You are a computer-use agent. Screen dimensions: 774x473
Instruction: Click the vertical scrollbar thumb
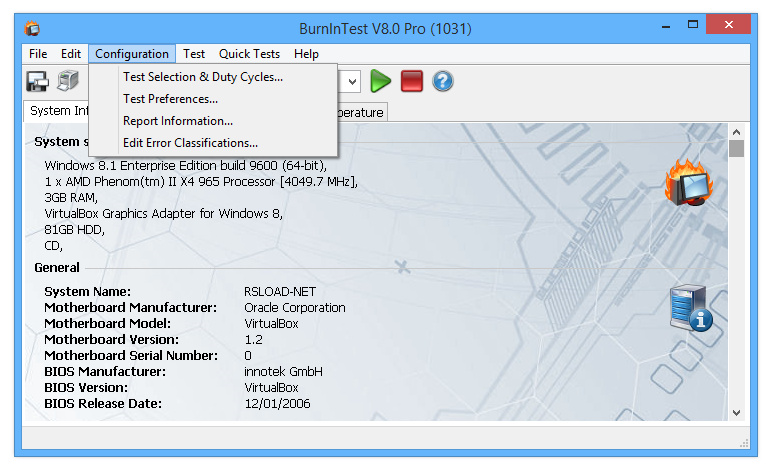(736, 149)
